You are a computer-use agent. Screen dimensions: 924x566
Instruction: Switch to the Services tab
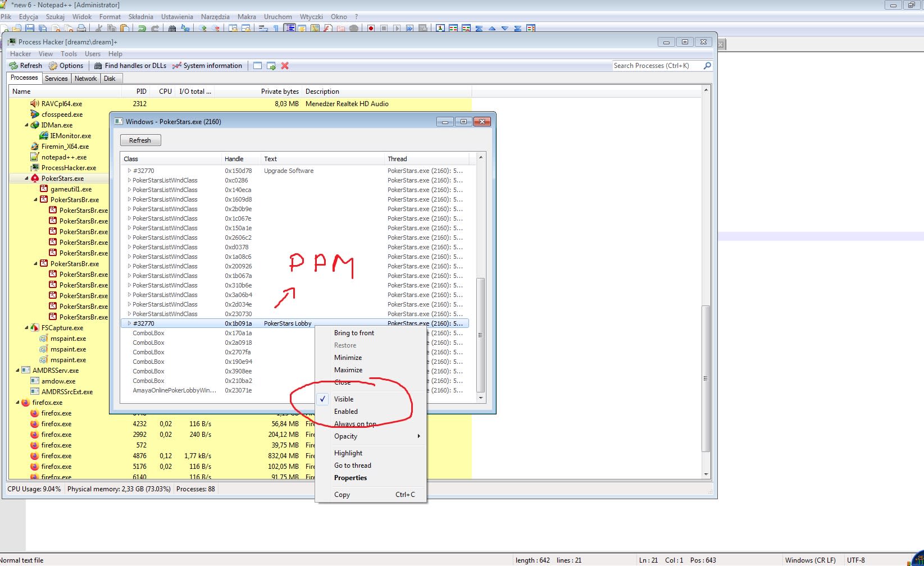point(56,79)
